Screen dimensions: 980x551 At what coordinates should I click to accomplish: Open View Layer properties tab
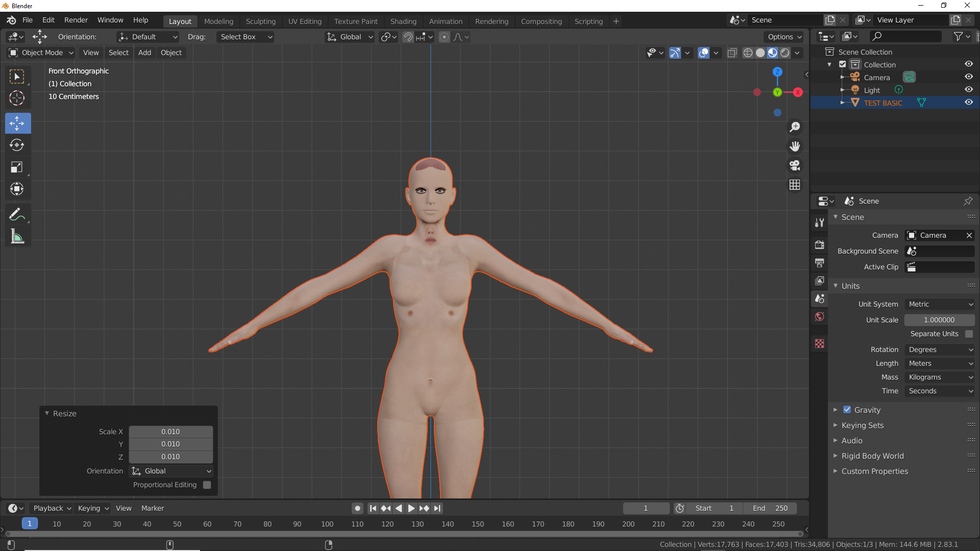click(819, 281)
